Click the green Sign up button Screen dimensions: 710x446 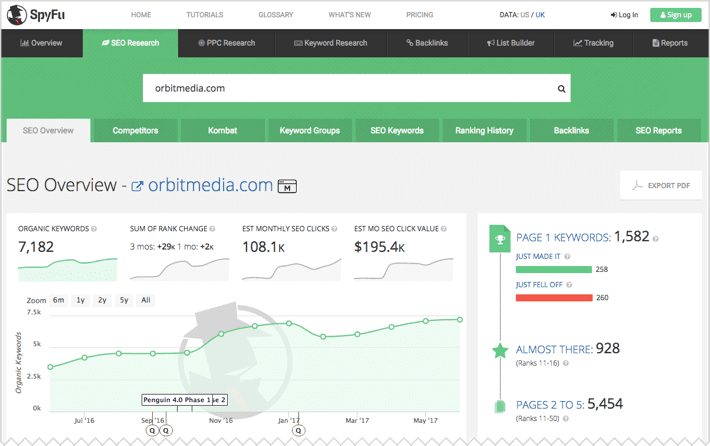[x=676, y=15]
